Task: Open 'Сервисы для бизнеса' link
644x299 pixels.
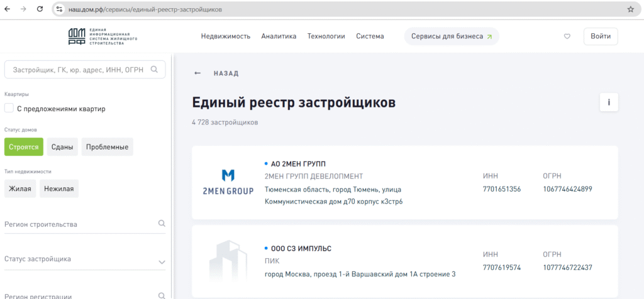Action: pos(452,36)
